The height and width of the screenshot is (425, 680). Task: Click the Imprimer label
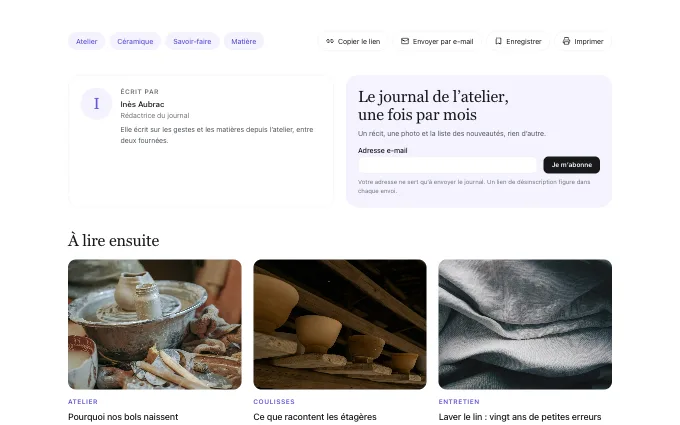point(588,42)
